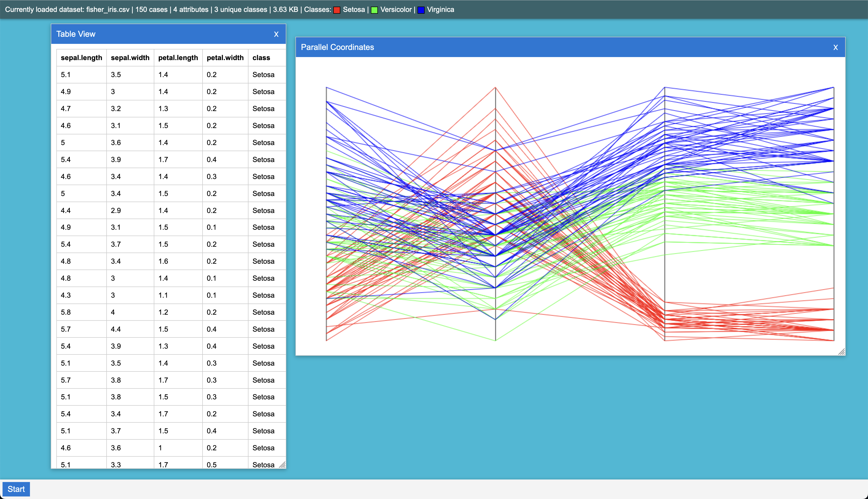Close the Parallel Coordinates window
This screenshot has width=868, height=499.
(836, 47)
